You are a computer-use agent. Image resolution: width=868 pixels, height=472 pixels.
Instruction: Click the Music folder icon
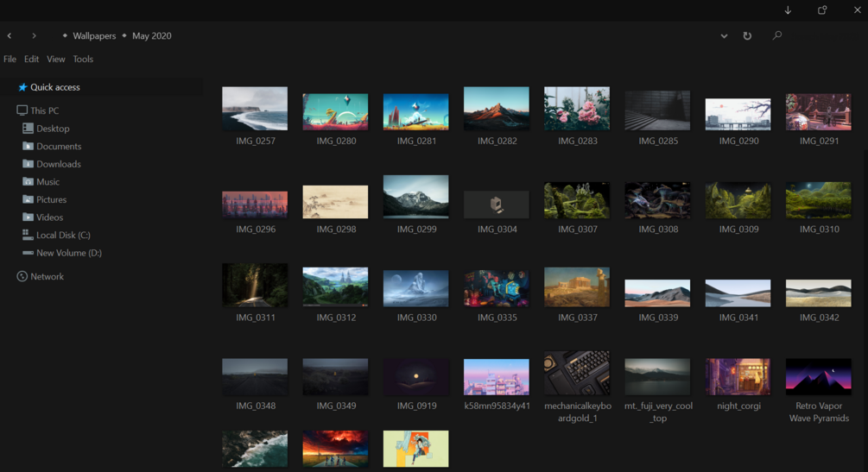pos(29,181)
